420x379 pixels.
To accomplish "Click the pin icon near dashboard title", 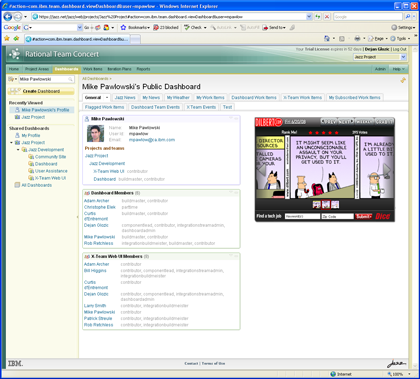I will pyautogui.click(x=403, y=80).
